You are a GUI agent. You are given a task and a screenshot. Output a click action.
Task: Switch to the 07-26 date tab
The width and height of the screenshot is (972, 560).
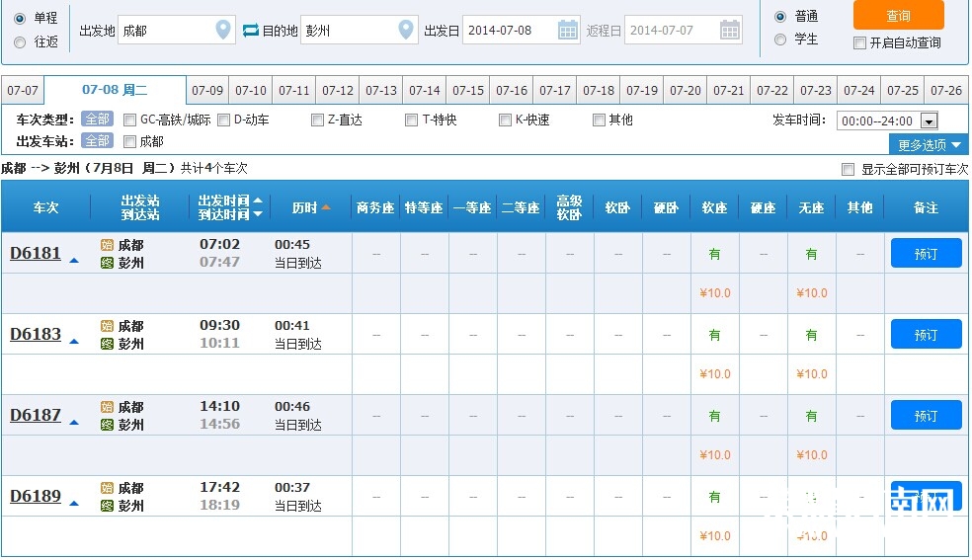coord(946,91)
